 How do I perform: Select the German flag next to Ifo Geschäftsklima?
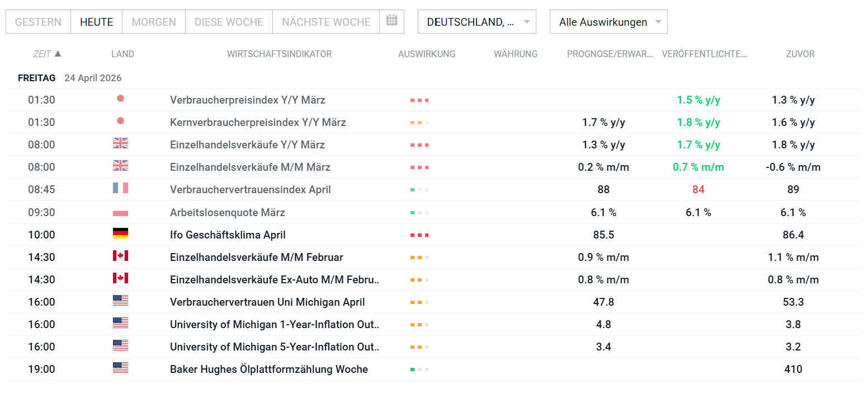pyautogui.click(x=120, y=235)
